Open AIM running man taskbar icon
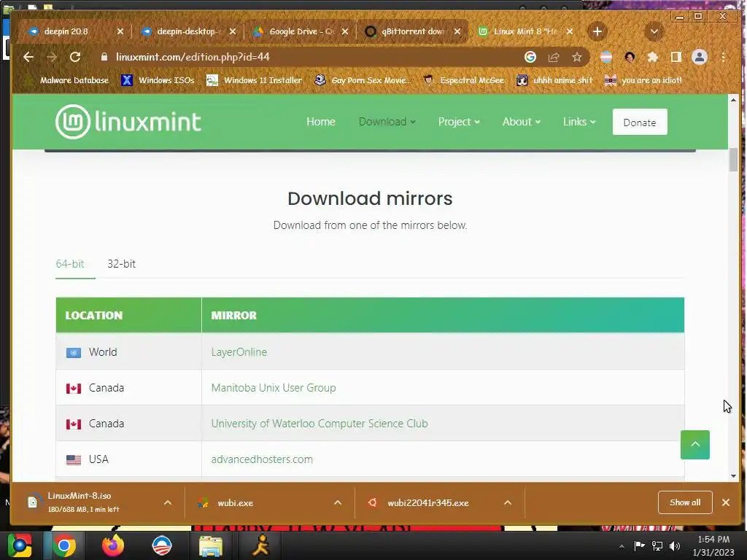The height and width of the screenshot is (560, 747). [x=260, y=545]
